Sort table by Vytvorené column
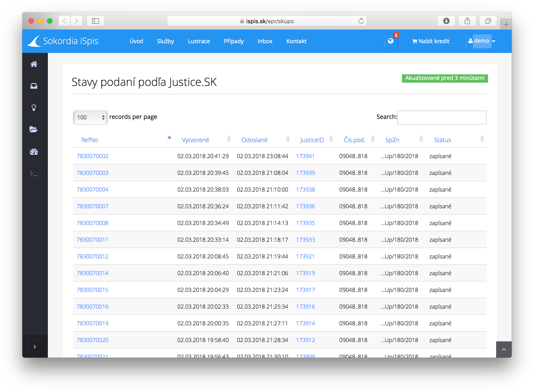 pyautogui.click(x=195, y=140)
